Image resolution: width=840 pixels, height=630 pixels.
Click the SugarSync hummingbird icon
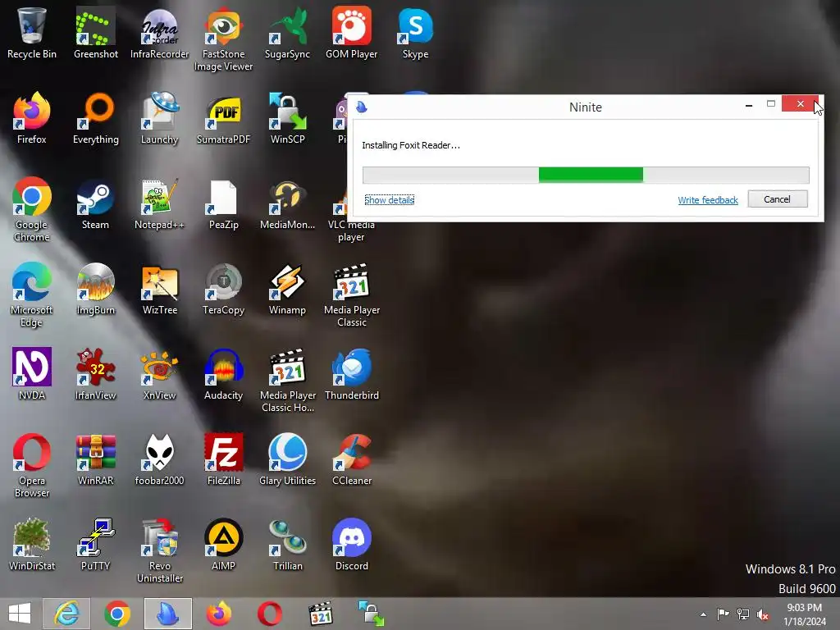click(288, 33)
